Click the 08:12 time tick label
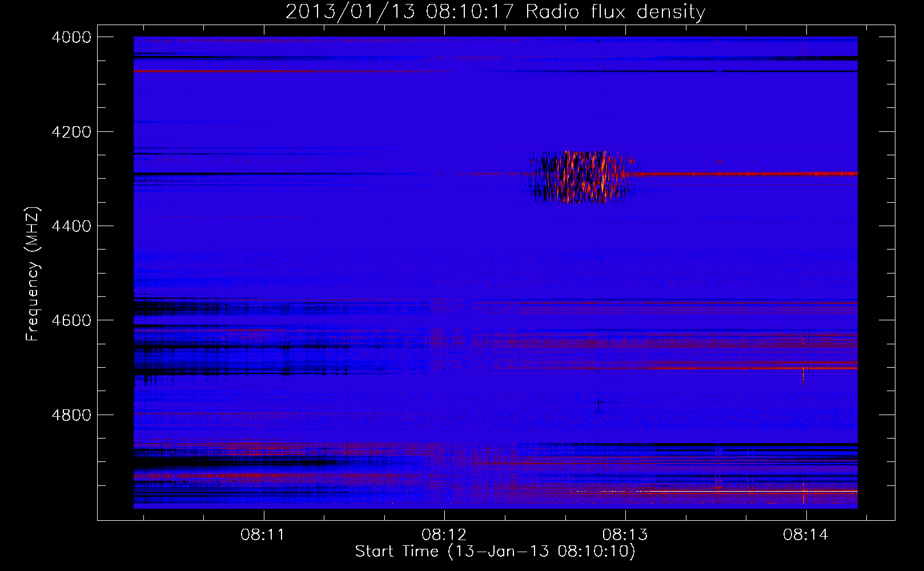This screenshot has width=924, height=571. click(x=444, y=535)
